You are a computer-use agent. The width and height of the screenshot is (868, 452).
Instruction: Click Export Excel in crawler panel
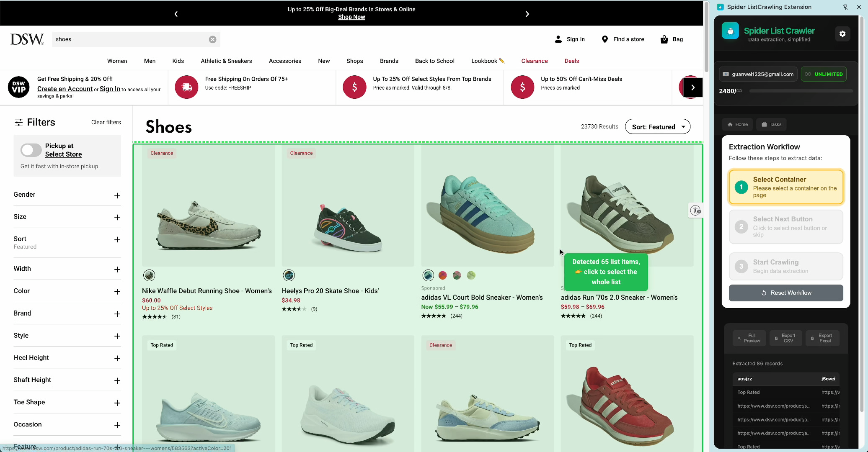(822, 338)
